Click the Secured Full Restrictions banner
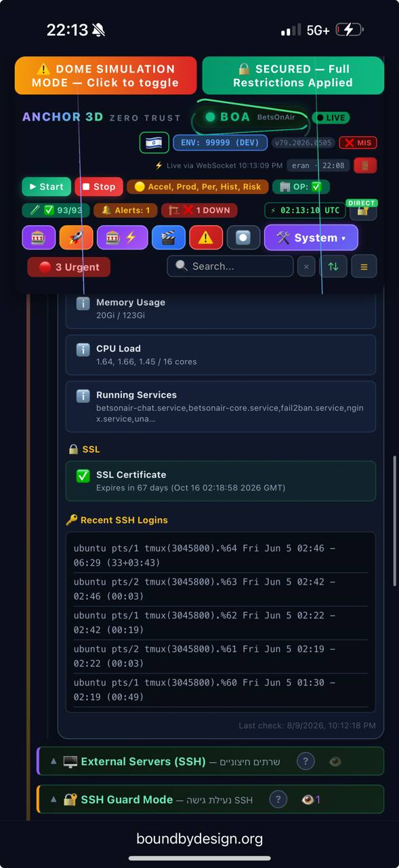The width and height of the screenshot is (399, 868). (x=293, y=75)
